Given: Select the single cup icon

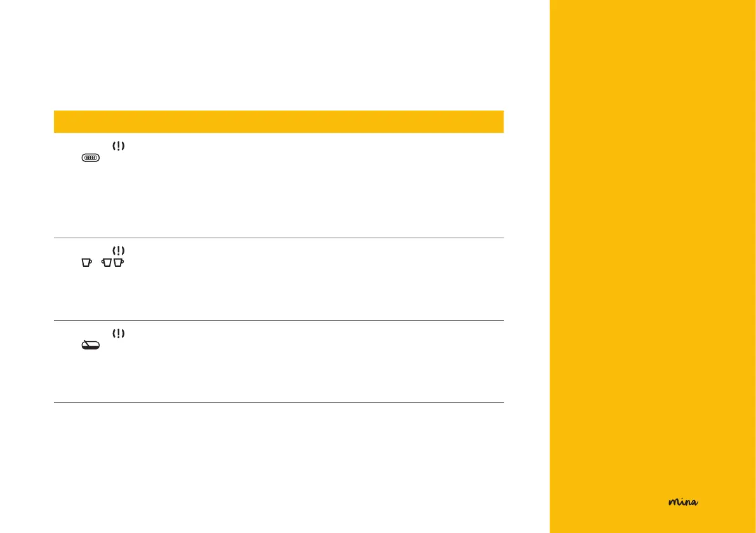Looking at the screenshot, I should (x=86, y=263).
